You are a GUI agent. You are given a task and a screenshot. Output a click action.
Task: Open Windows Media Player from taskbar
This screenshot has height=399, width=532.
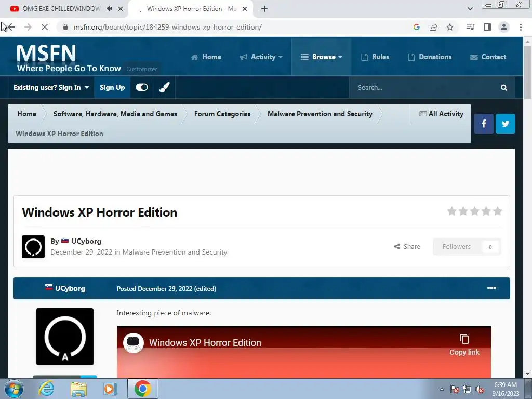point(110,389)
